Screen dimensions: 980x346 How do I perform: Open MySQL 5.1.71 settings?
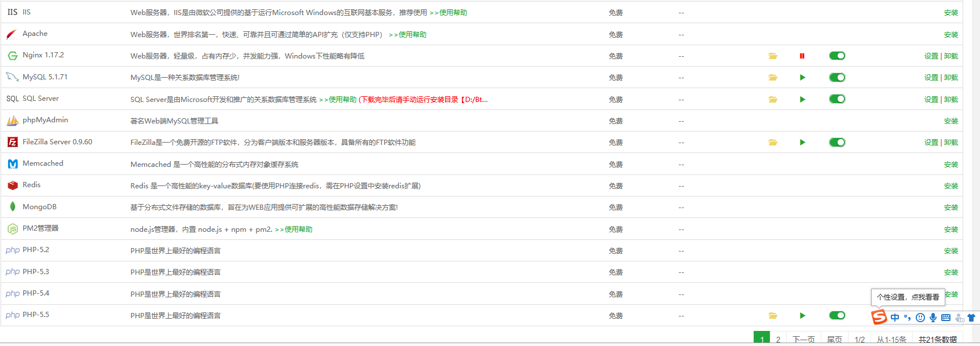tap(931, 78)
